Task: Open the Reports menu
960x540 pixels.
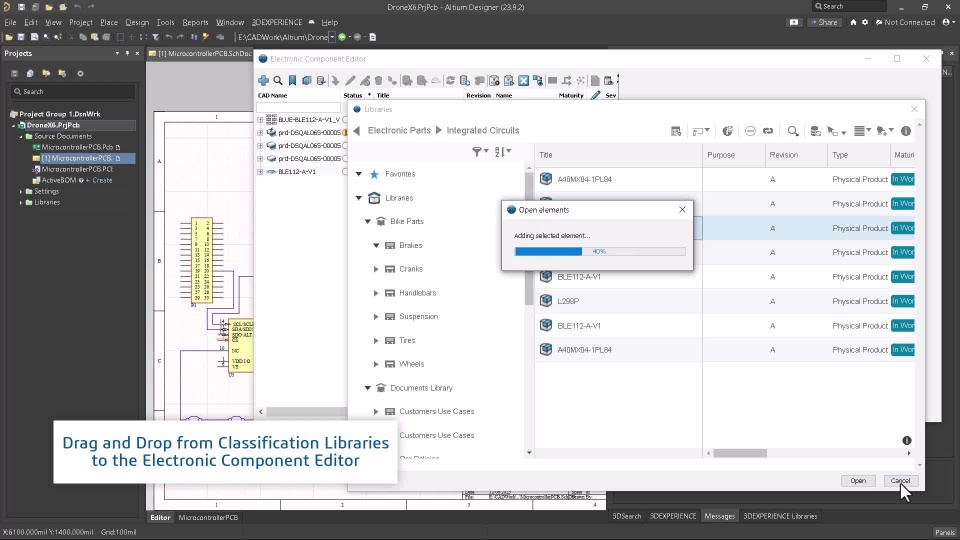Action: tap(195, 22)
